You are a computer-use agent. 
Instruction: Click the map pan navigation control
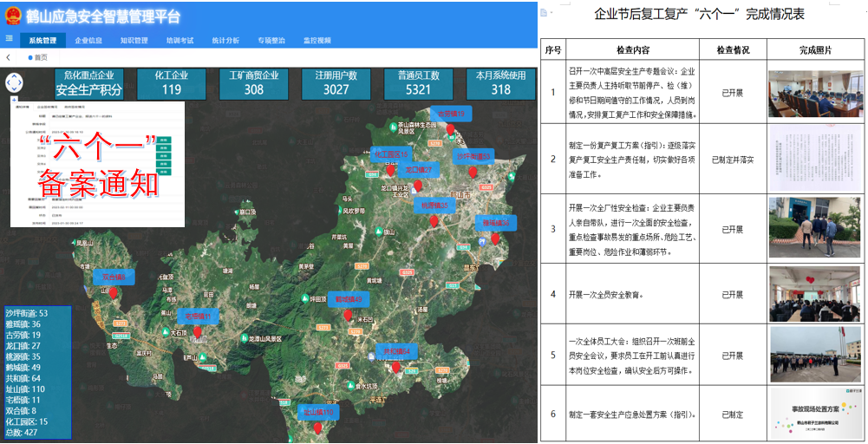point(15,82)
